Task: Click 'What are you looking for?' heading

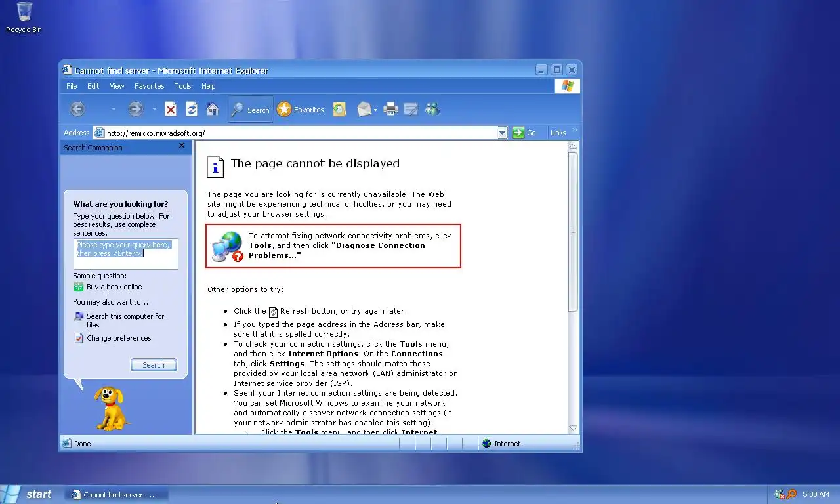Action: (x=121, y=204)
